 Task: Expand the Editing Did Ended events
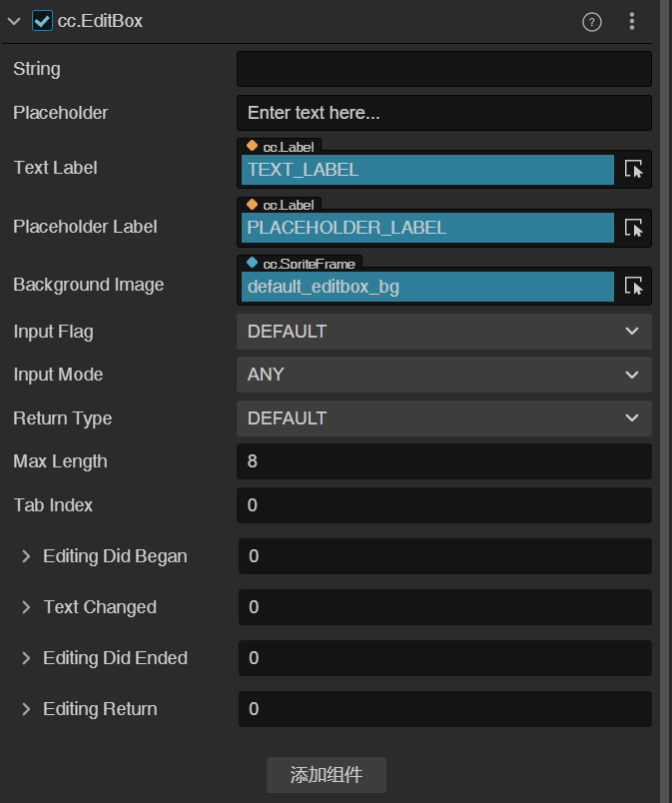26,658
